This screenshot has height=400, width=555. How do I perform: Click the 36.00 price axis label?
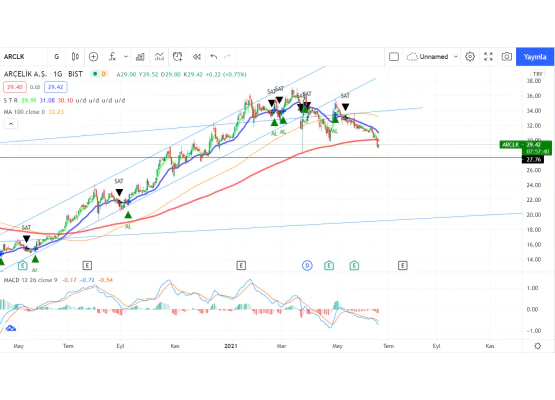(534, 96)
